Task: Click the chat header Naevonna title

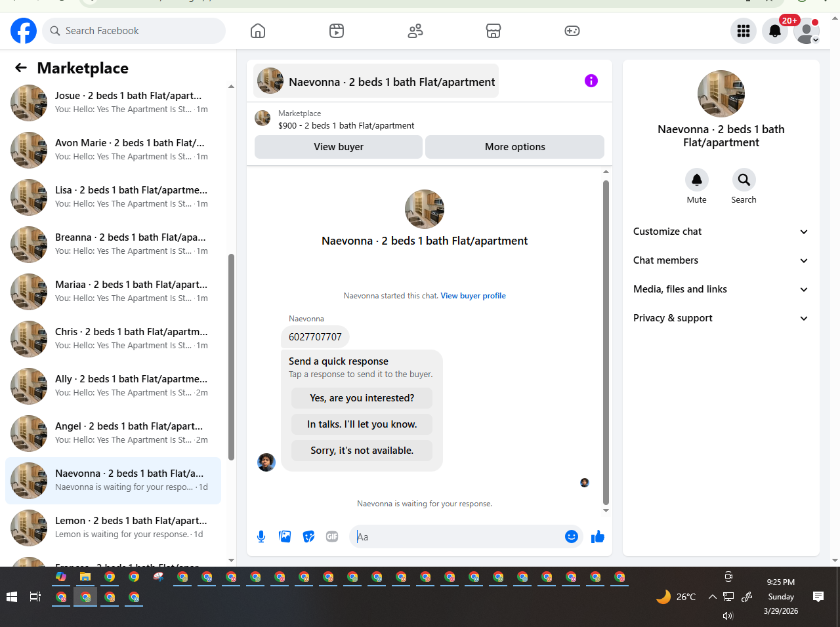Action: 376,81
